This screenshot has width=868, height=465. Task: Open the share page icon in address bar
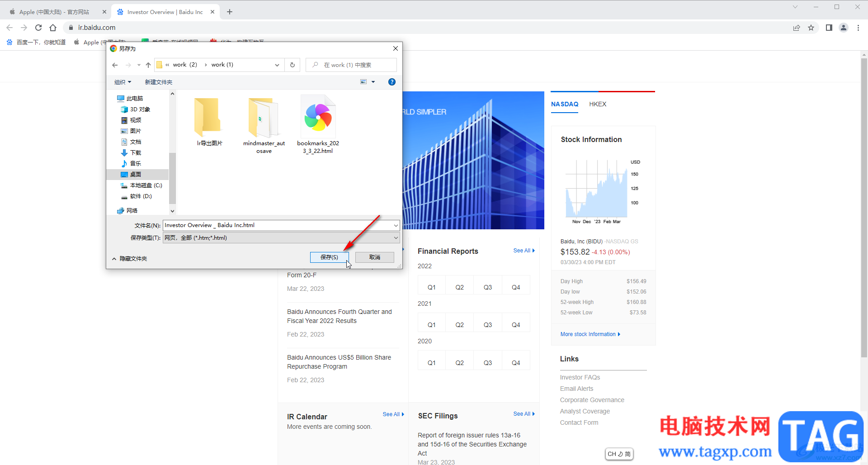click(x=797, y=28)
